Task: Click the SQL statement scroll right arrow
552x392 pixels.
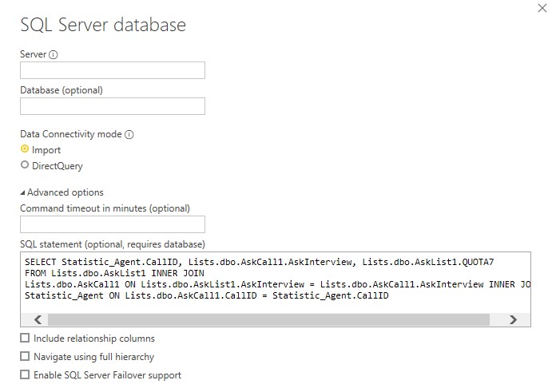Action: coord(513,319)
